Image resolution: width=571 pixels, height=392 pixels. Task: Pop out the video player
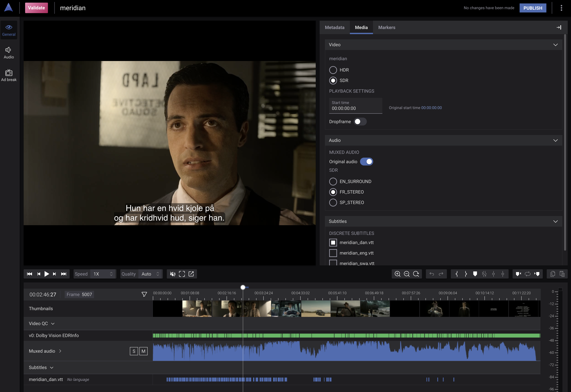(191, 274)
